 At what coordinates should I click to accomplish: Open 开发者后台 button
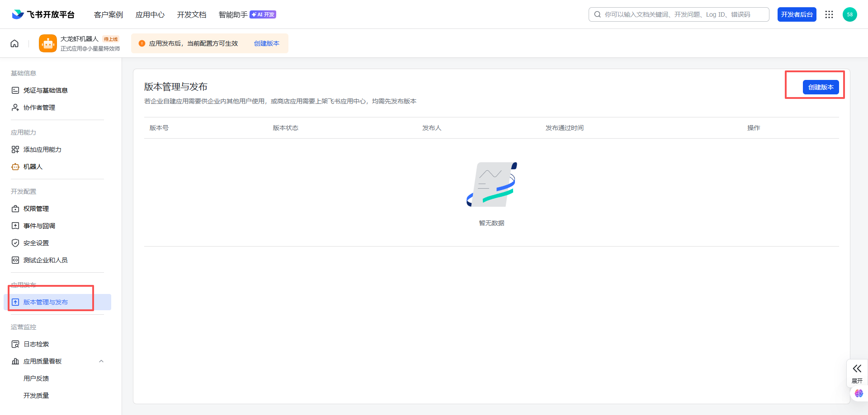click(797, 14)
